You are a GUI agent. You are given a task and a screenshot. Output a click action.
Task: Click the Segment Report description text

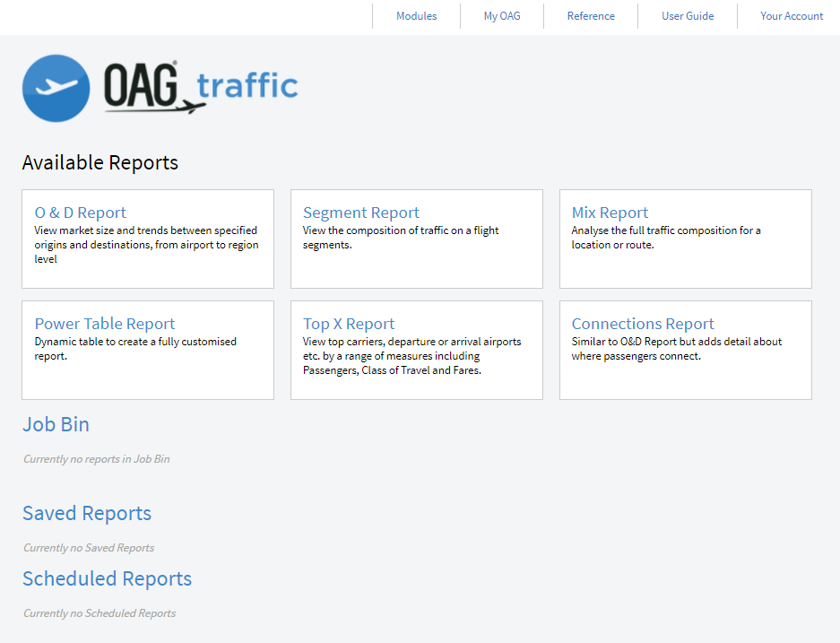click(401, 238)
